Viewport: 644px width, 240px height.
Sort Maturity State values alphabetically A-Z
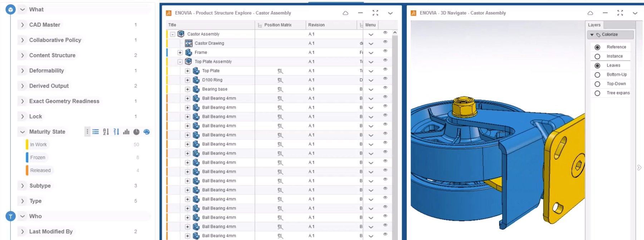pos(106,132)
